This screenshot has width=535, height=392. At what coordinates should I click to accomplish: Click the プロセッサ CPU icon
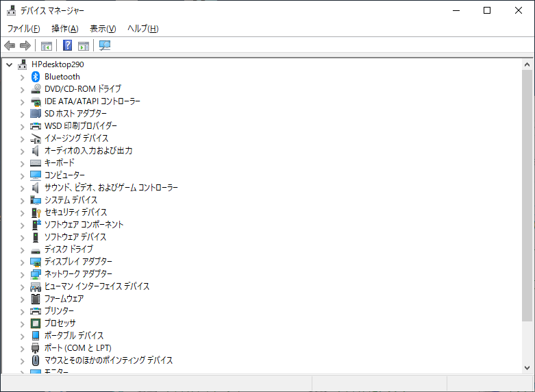pyautogui.click(x=36, y=323)
